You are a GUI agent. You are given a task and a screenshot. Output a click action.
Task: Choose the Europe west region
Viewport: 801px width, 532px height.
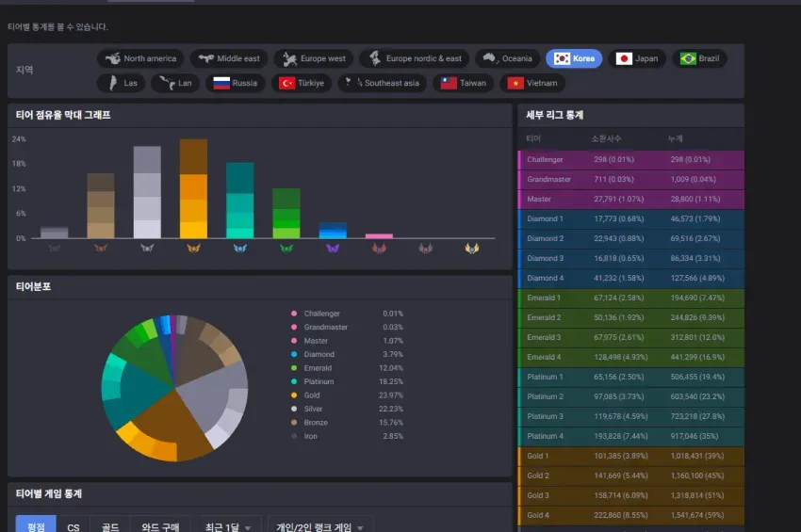coord(314,58)
